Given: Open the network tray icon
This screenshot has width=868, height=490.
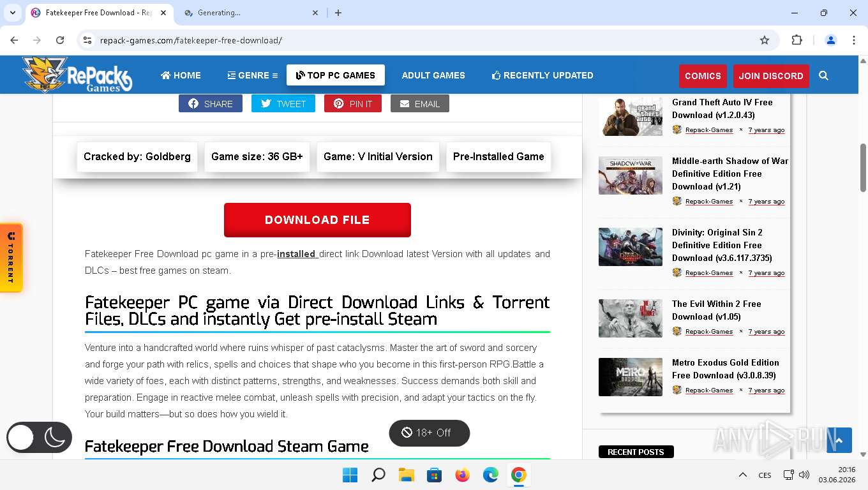Looking at the screenshot, I should (789, 475).
